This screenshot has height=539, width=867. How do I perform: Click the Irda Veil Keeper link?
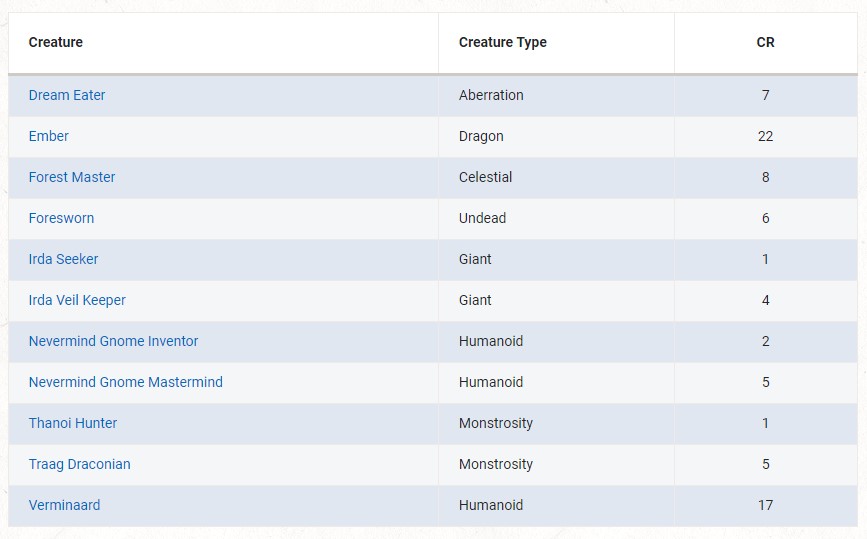pos(77,300)
